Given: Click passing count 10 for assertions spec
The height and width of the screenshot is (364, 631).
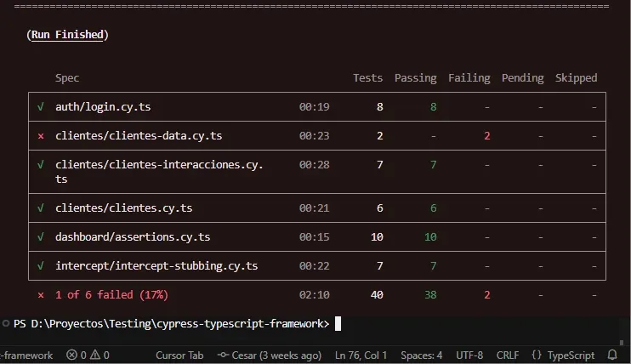Looking at the screenshot, I should 430,236.
